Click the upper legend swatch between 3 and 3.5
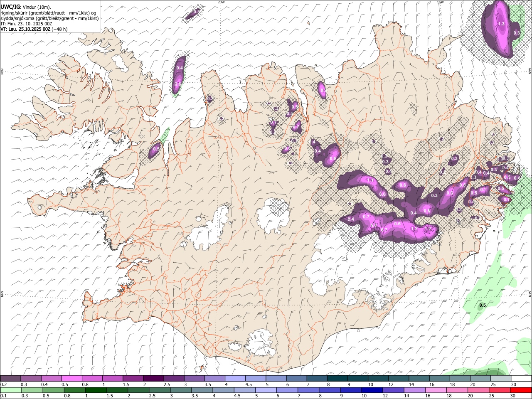The width and height of the screenshot is (532, 399). click(x=194, y=379)
